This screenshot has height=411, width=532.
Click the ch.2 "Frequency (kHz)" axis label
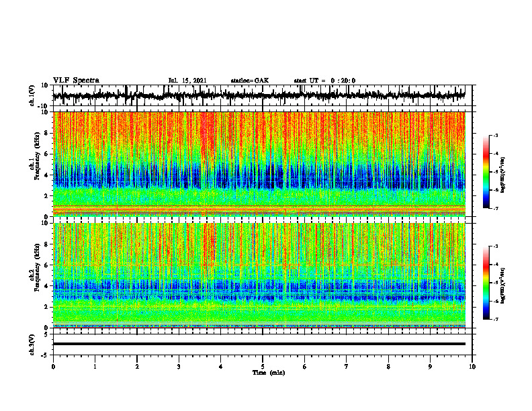point(37,267)
